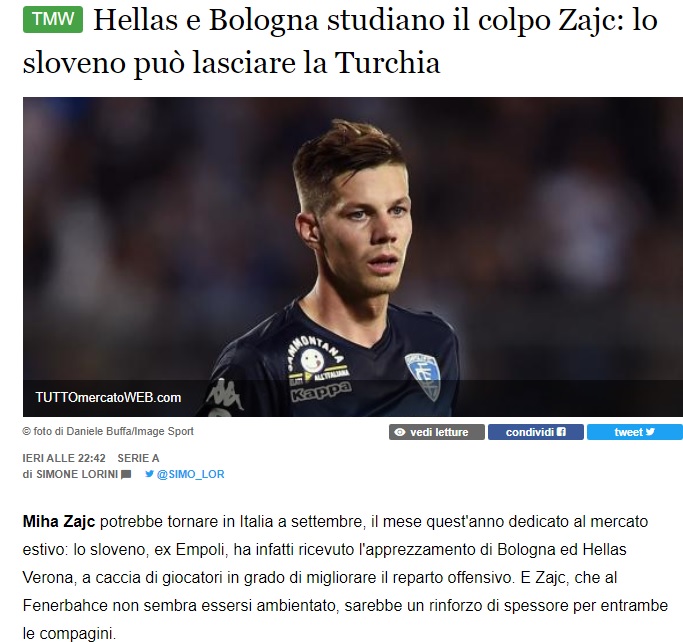Screen dimensions: 683x642
Task: Click the Facebook icon in condividi button
Action: pos(561,432)
